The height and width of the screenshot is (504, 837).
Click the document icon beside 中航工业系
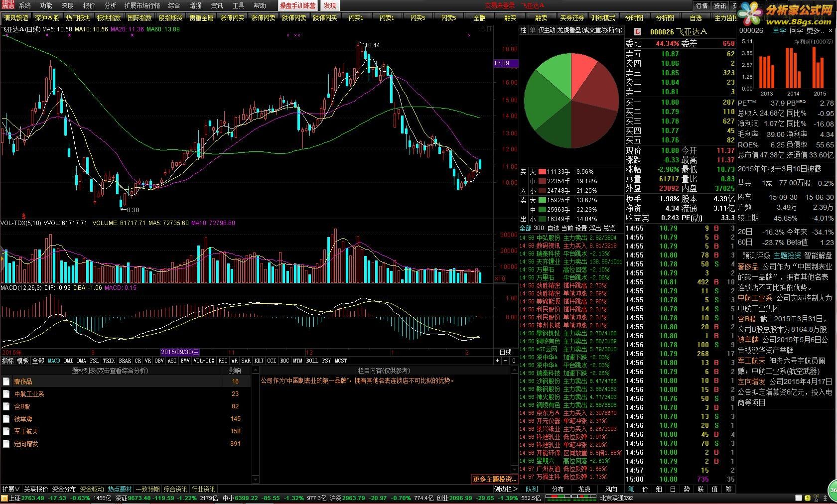point(6,394)
